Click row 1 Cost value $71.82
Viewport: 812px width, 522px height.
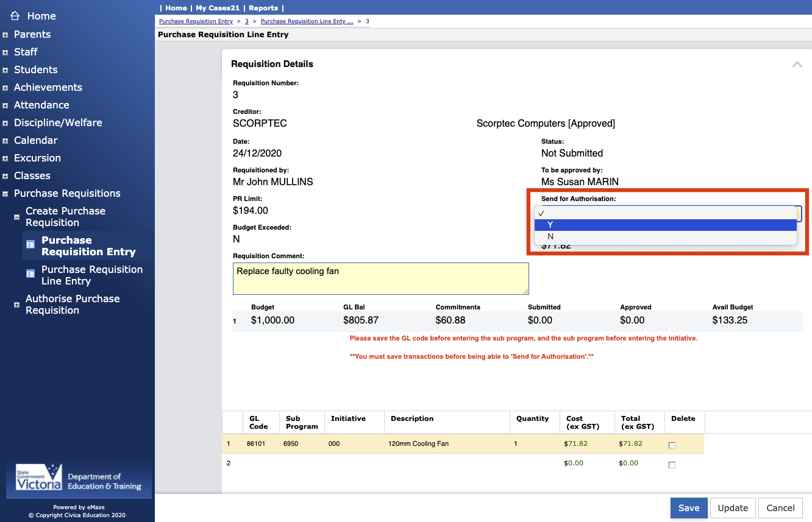[576, 443]
